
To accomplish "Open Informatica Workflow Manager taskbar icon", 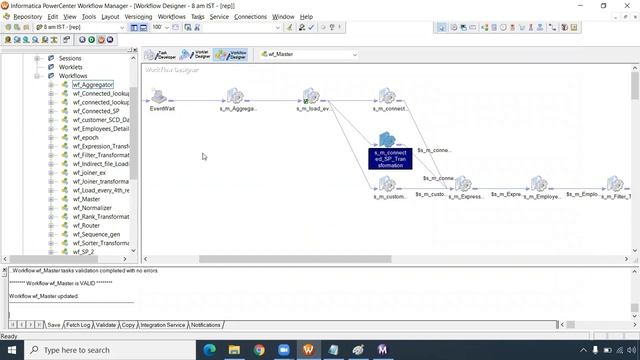I will click(309, 350).
